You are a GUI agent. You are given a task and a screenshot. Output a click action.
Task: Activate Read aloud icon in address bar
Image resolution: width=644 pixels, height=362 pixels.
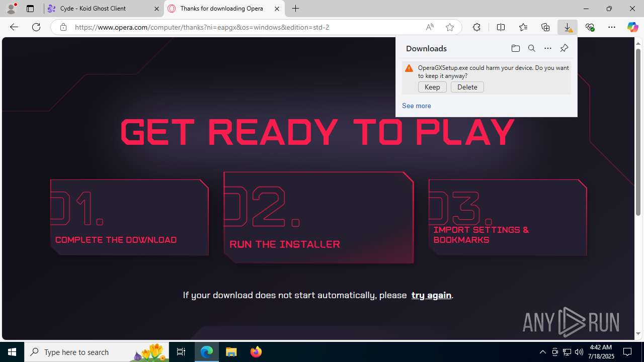tap(430, 27)
